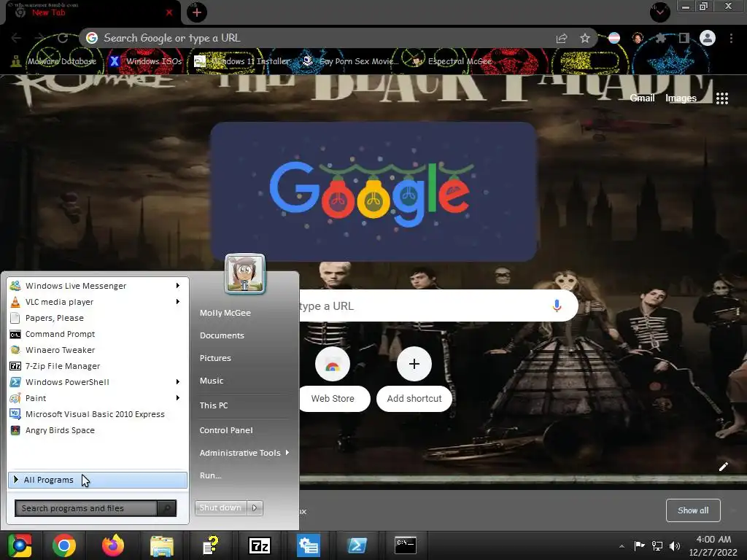Open 7-Zip File Manager entry
Viewport: 747px width, 560px height.
(x=98, y=366)
